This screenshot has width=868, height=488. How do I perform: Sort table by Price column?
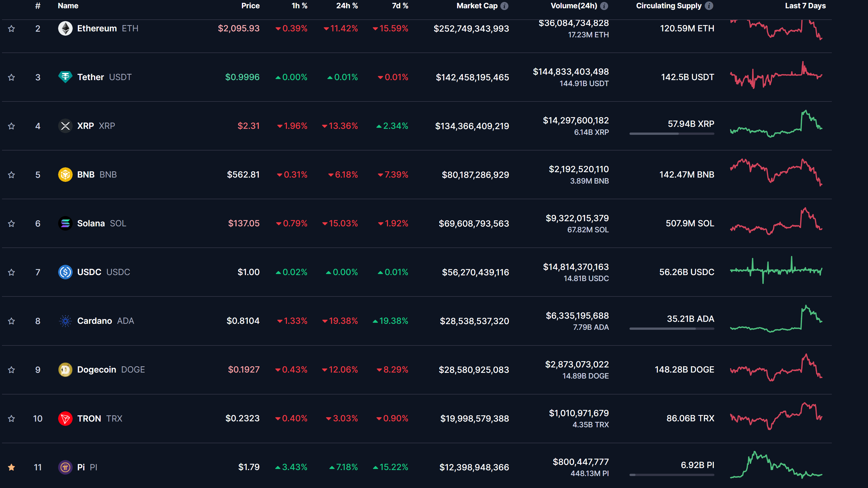[x=250, y=6]
